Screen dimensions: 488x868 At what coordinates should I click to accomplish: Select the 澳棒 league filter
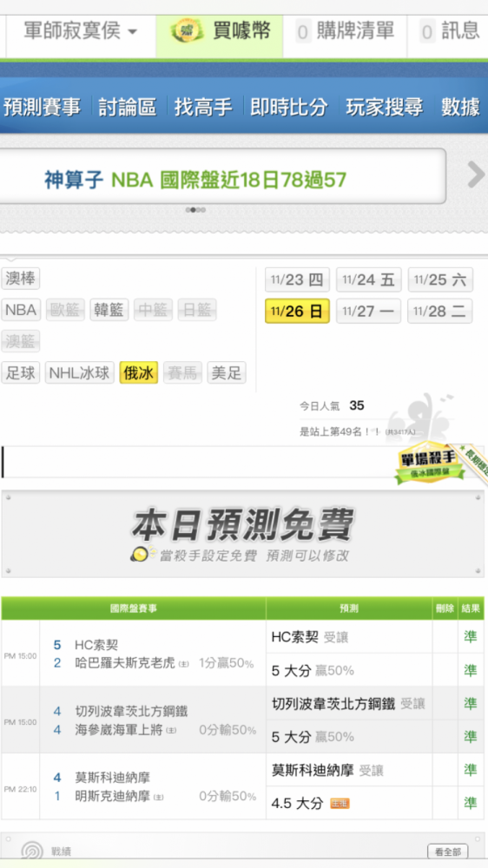pos(21,279)
